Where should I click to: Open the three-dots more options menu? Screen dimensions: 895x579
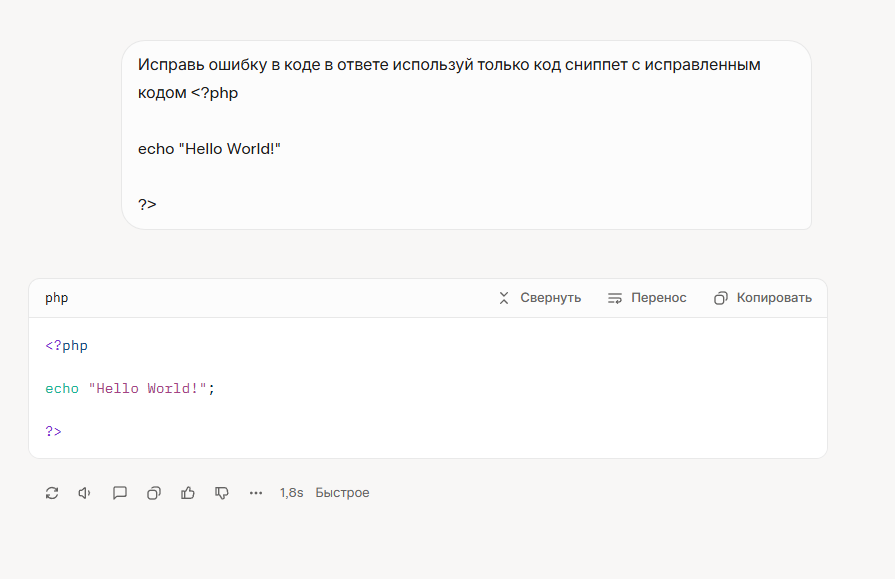pyautogui.click(x=256, y=493)
